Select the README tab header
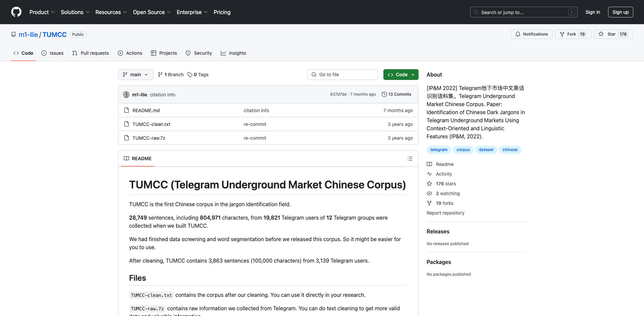The width and height of the screenshot is (644, 316). coord(138,159)
